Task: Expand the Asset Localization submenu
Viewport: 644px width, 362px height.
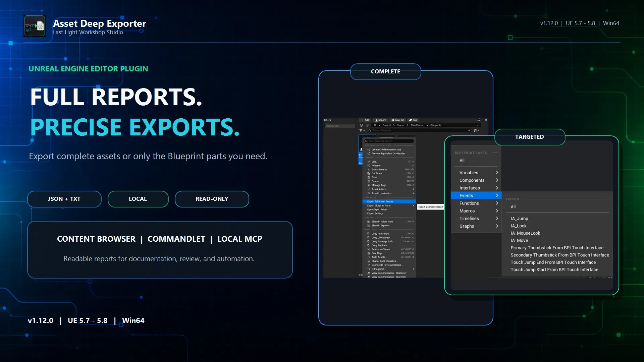Action: [x=389, y=193]
